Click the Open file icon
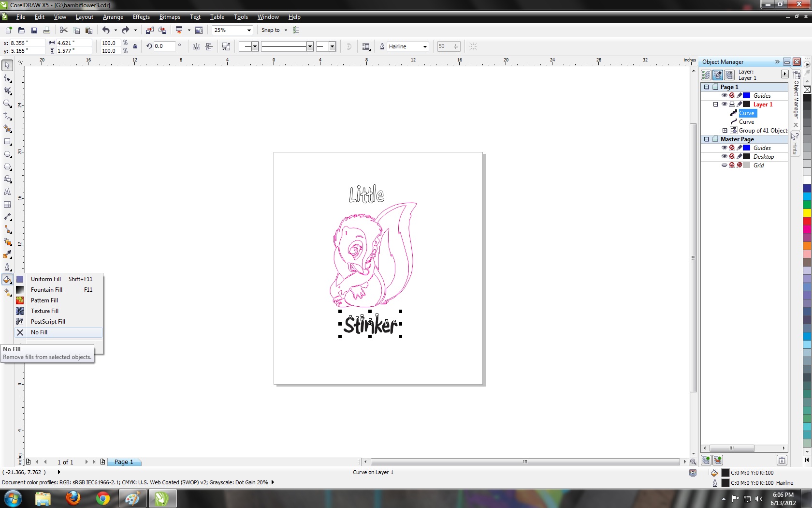This screenshot has width=812, height=508. click(x=21, y=30)
